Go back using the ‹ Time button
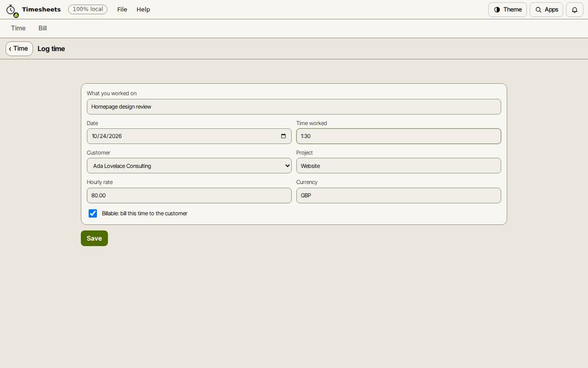Image resolution: width=588 pixels, height=368 pixels. 19,49
